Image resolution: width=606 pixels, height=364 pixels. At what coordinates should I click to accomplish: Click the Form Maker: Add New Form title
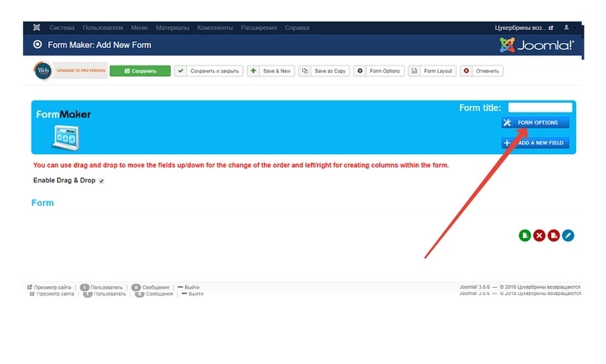coord(100,45)
